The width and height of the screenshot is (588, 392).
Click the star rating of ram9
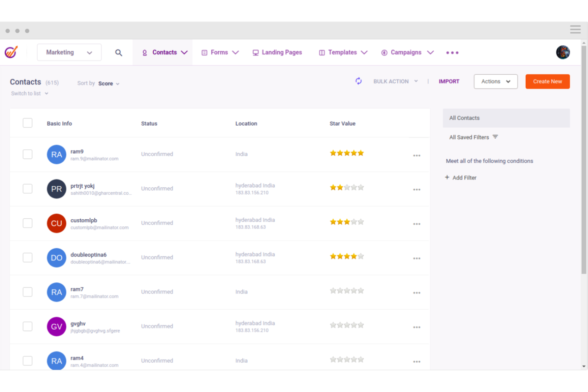tap(346, 153)
